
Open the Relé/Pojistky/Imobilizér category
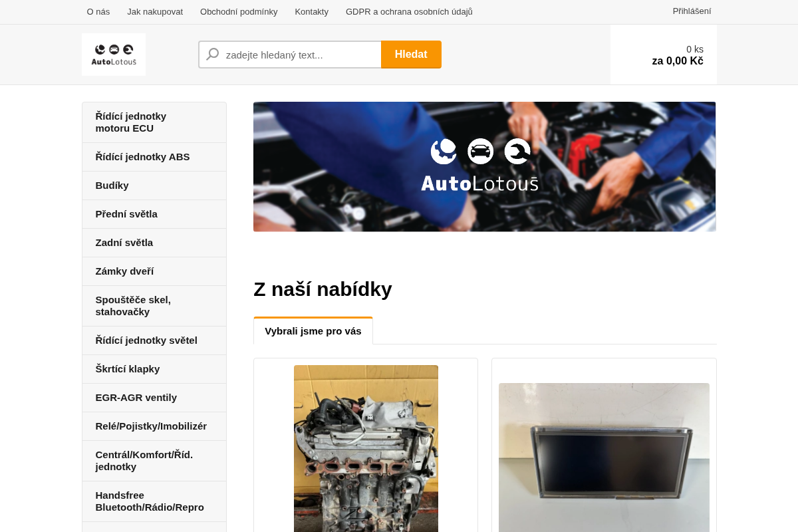coord(154,426)
